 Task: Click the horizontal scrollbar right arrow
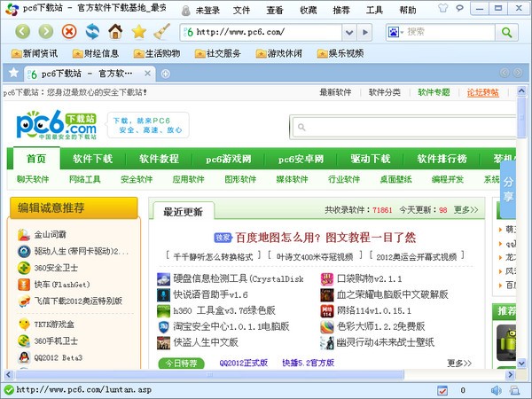click(510, 375)
